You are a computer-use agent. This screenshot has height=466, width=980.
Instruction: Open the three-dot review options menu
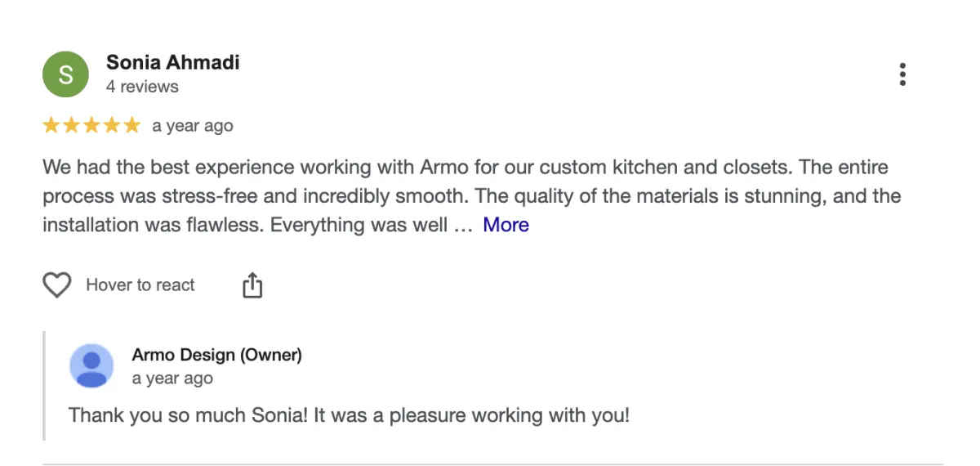point(902,74)
